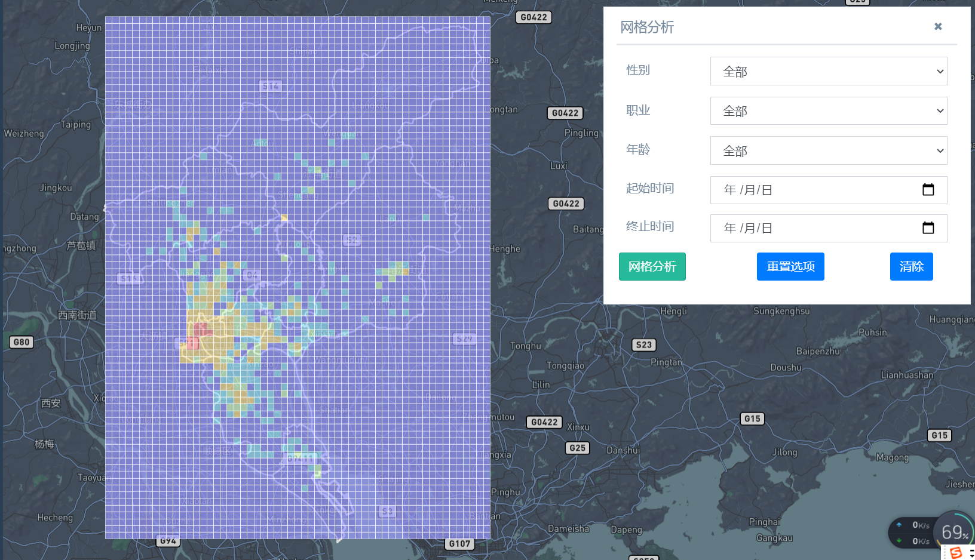Clear the grid with the 清除 button
The image size is (975, 560).
pos(911,266)
